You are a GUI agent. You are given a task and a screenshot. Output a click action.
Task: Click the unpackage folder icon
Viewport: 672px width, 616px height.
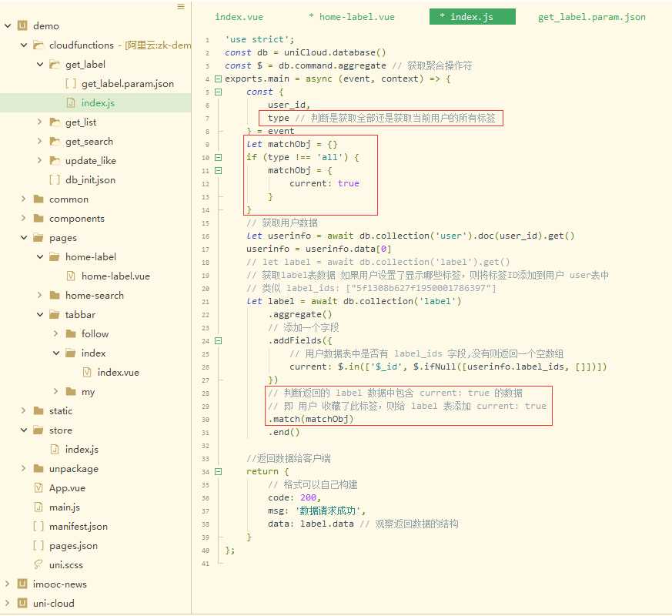click(38, 468)
